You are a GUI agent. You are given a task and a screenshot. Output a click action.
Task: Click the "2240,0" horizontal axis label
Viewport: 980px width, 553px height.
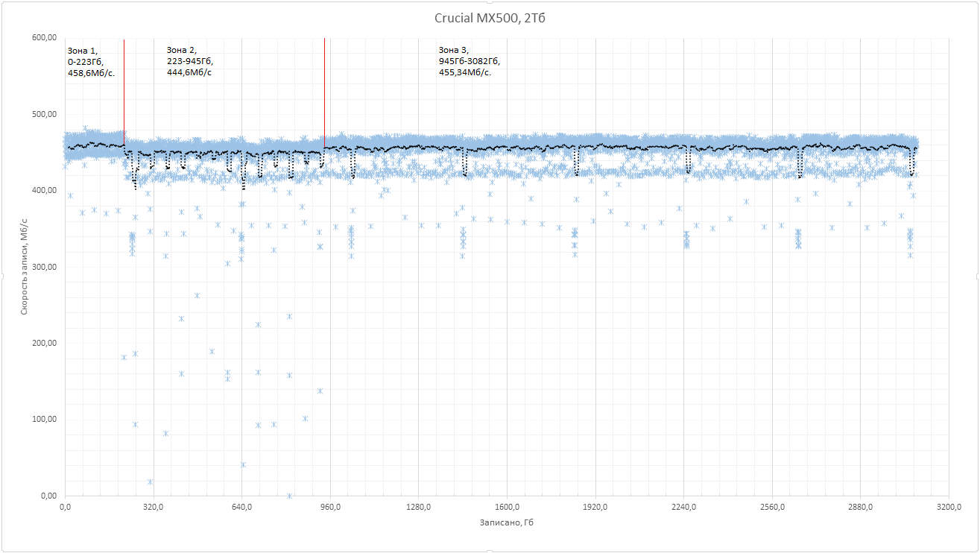[x=683, y=508]
